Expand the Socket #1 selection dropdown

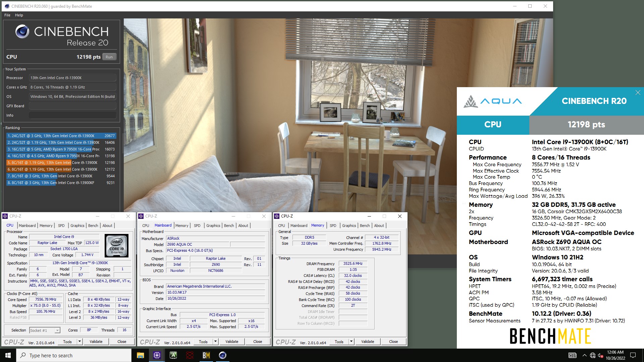(x=57, y=330)
